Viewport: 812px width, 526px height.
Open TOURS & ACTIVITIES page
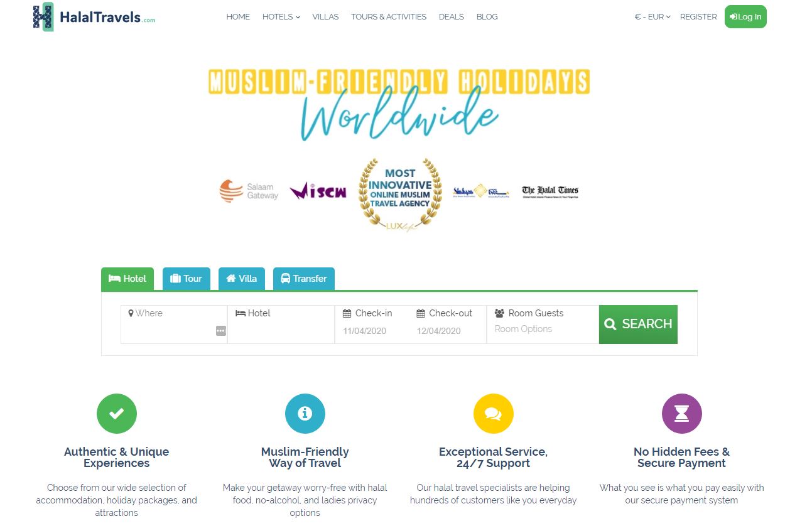(389, 17)
